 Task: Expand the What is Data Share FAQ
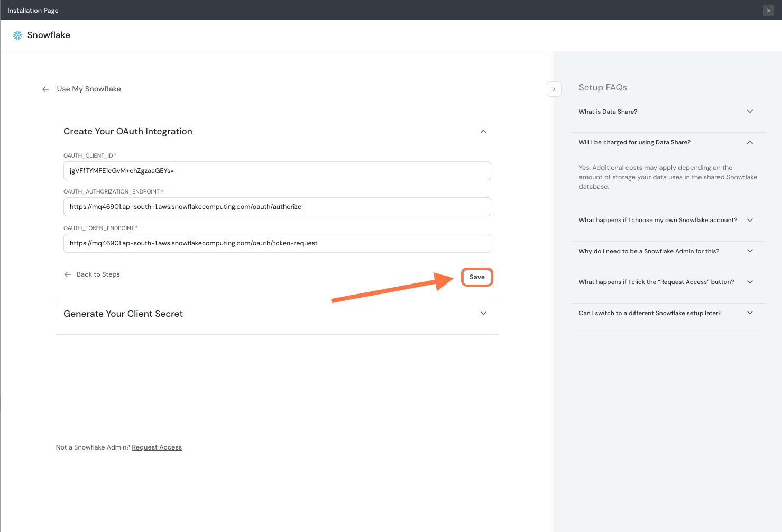(x=750, y=112)
